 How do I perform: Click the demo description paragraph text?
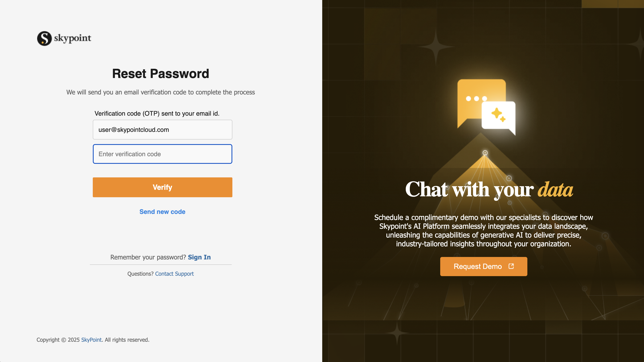coord(483,230)
